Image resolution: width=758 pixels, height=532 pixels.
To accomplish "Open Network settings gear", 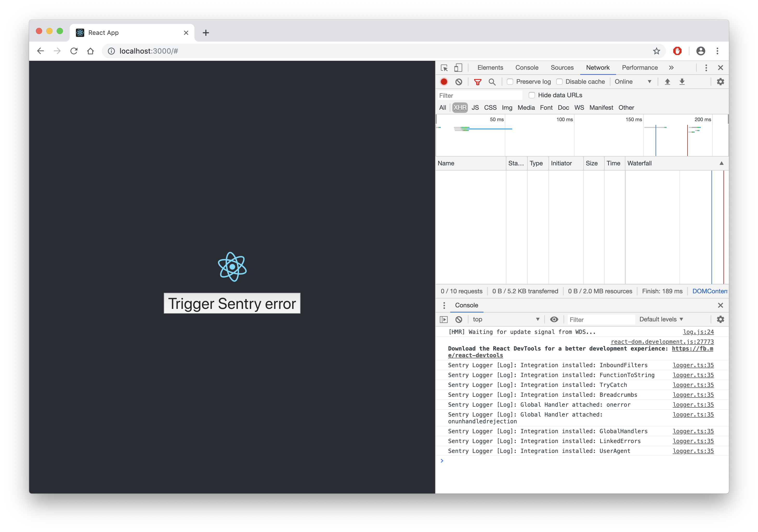I will 720,82.
